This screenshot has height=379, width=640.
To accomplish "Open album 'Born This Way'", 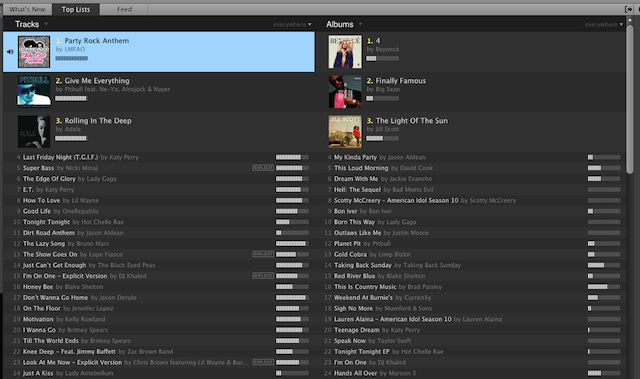I will (x=354, y=222).
